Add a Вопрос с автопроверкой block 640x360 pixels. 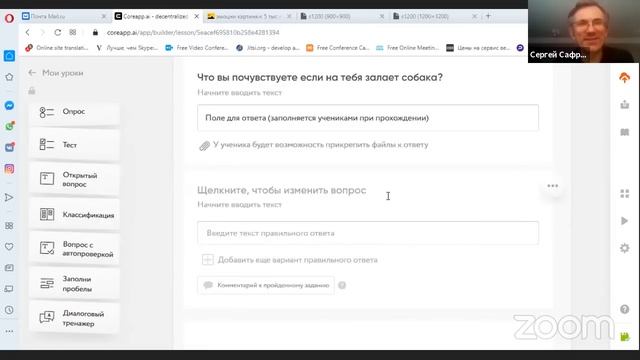tap(74, 249)
